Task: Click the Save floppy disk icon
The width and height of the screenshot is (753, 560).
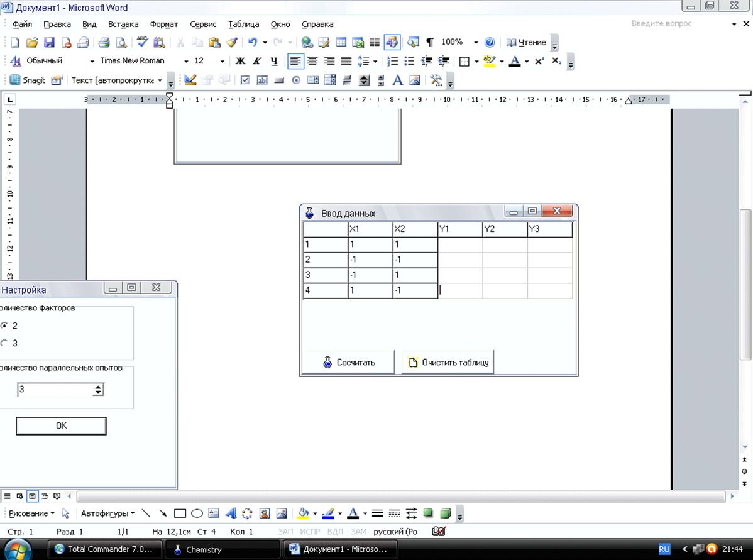Action: point(49,43)
